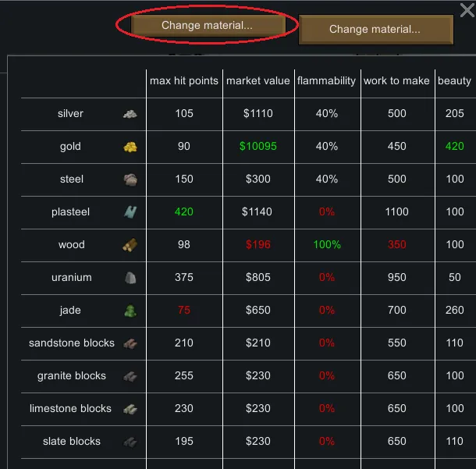Click the sandstone blocks icon
This screenshot has height=469, width=476.
tap(130, 343)
